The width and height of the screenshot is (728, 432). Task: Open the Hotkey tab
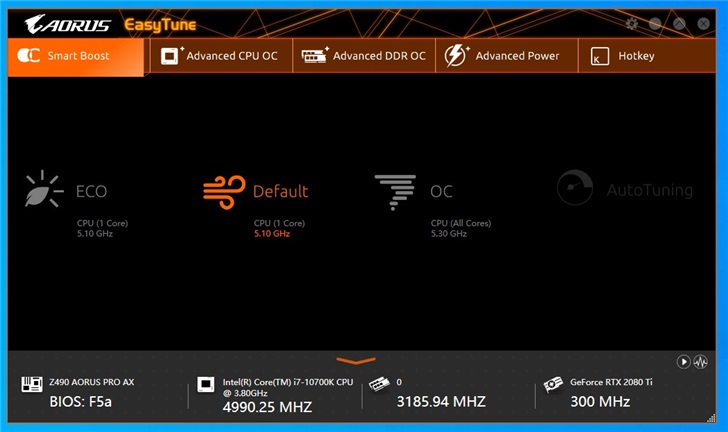pyautogui.click(x=647, y=56)
